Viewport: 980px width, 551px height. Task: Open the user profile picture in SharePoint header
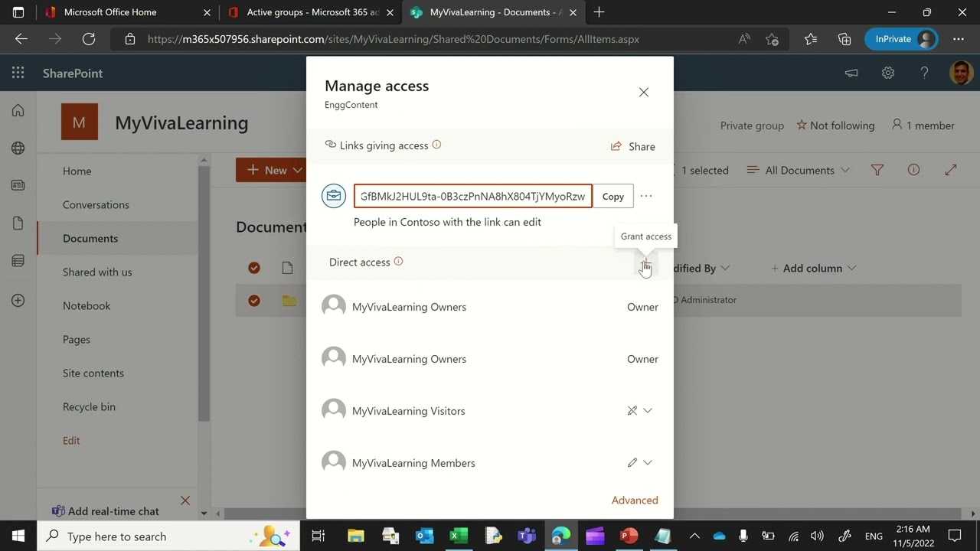[961, 73]
